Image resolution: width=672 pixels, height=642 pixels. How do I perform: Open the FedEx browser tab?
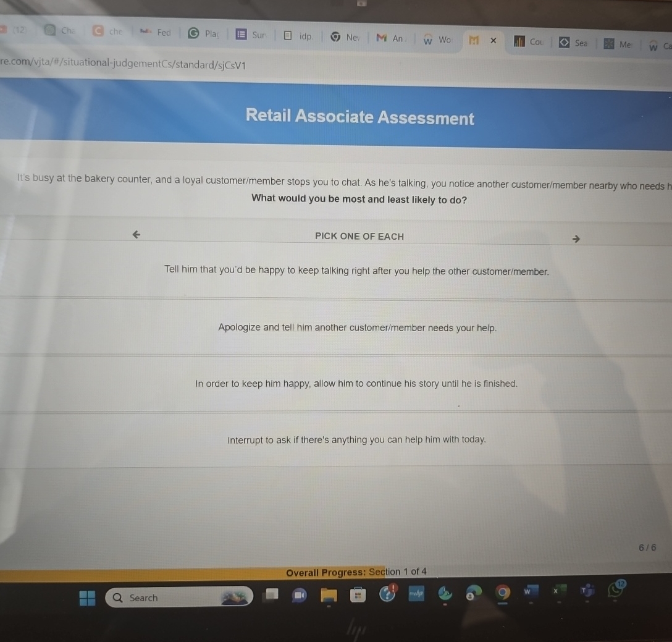(x=154, y=32)
